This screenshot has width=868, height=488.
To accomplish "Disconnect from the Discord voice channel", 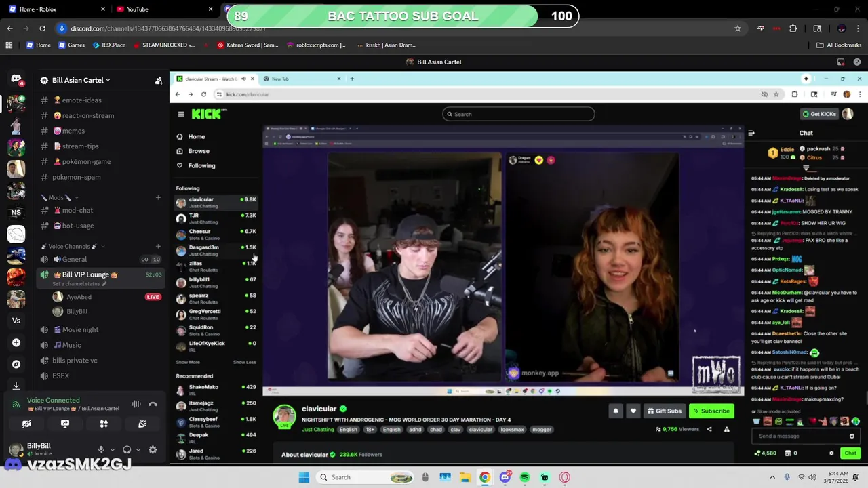I will pyautogui.click(x=153, y=404).
